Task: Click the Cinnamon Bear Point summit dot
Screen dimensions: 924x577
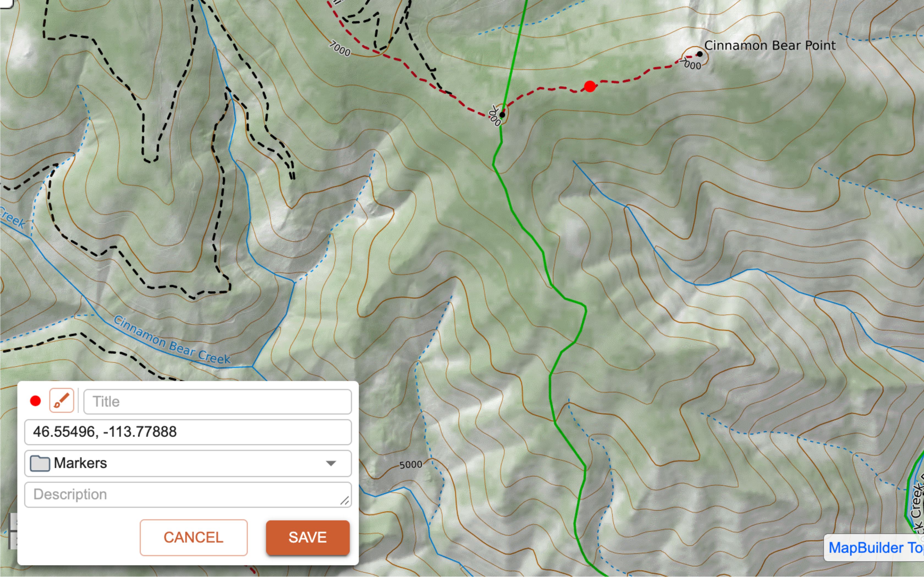Action: coord(700,54)
